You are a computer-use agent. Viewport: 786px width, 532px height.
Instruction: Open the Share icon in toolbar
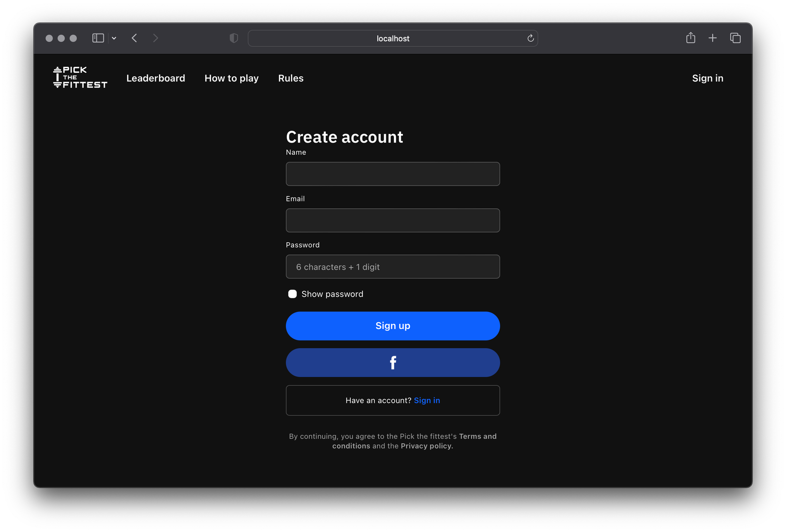691,38
